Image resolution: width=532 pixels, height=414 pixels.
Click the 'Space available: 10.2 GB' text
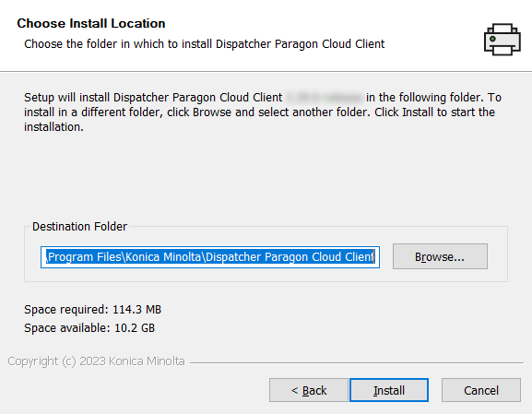89,328
